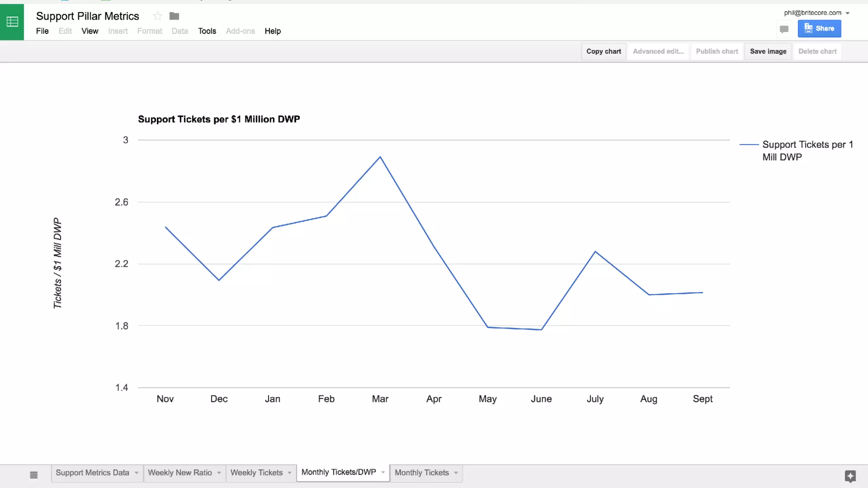Open the Tools menu
Screen dimensions: 868x488
[207, 31]
